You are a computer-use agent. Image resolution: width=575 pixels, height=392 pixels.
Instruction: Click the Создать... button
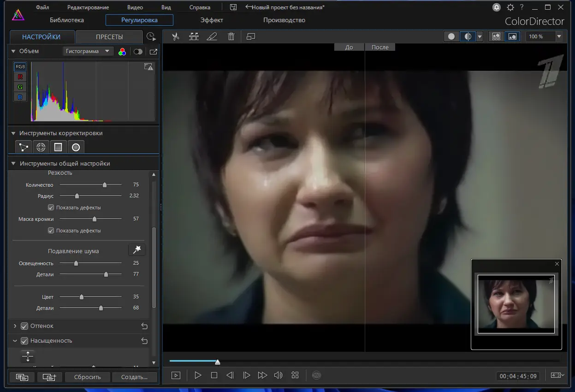pyautogui.click(x=134, y=377)
